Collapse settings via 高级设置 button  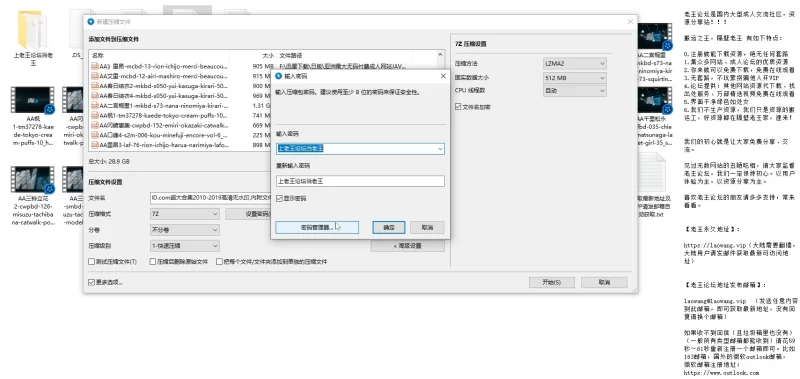(408, 246)
